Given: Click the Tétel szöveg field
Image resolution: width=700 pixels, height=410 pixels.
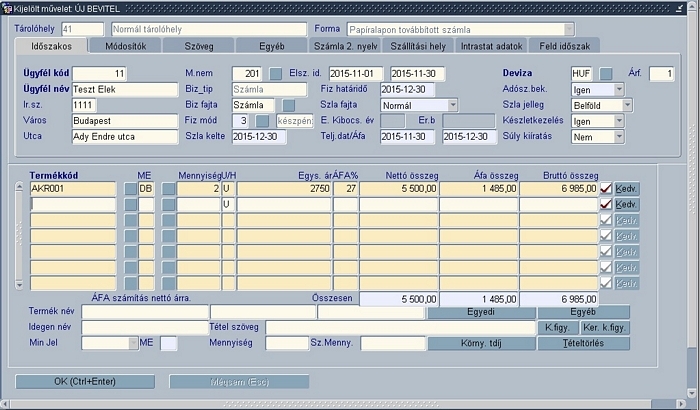Looking at the screenshot, I should point(400,327).
